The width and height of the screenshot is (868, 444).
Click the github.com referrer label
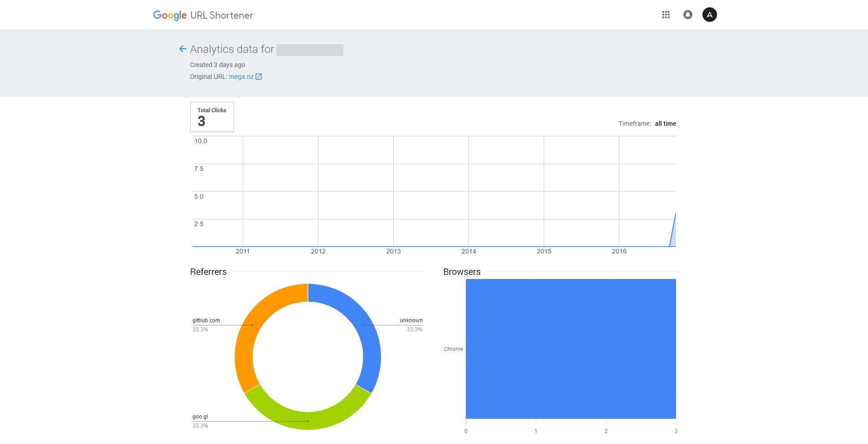click(206, 320)
